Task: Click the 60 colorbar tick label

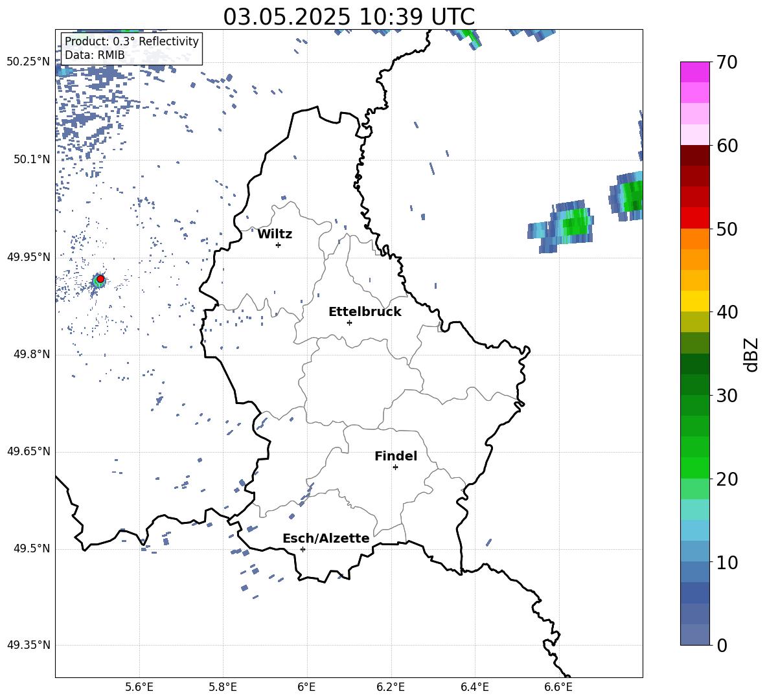Action: pyautogui.click(x=727, y=146)
